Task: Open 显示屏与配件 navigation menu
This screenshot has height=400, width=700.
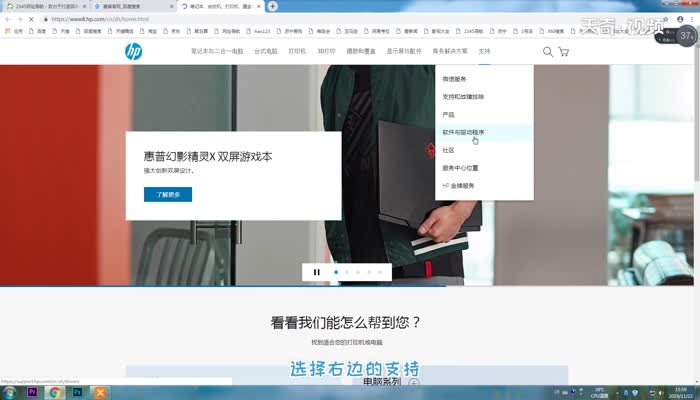Action: [x=404, y=51]
